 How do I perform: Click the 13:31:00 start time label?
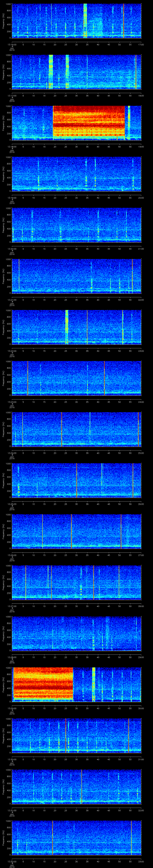(x=12, y=810)
